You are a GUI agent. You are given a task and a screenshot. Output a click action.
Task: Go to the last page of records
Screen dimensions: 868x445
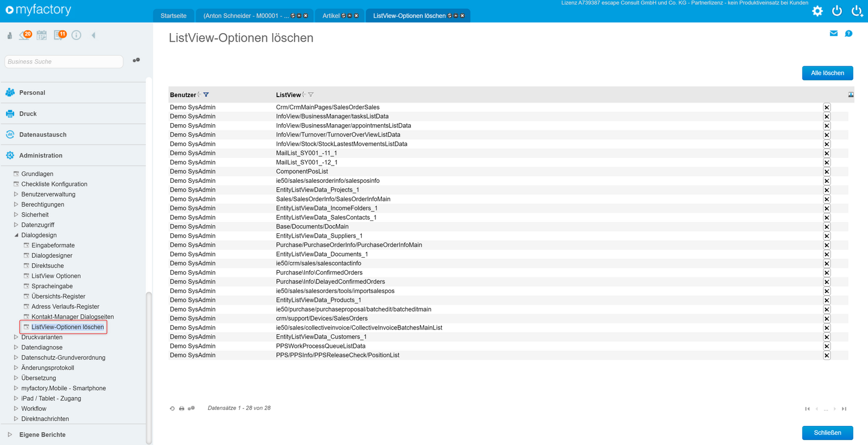(x=844, y=409)
